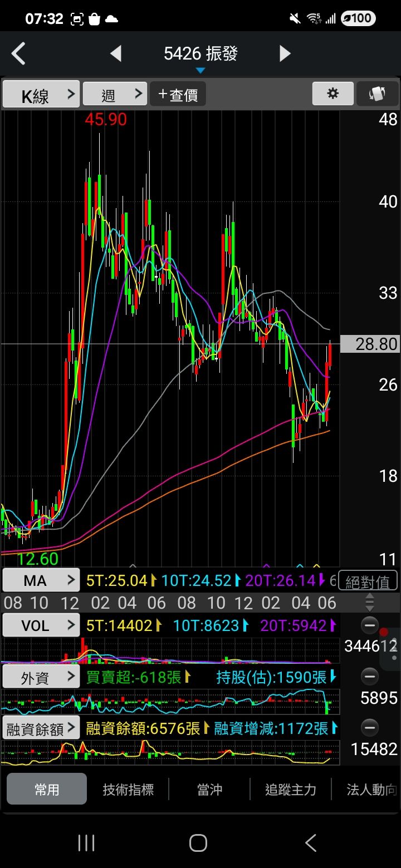Tap the Android back button
Viewport: 401px width, 868px height.
tap(311, 843)
